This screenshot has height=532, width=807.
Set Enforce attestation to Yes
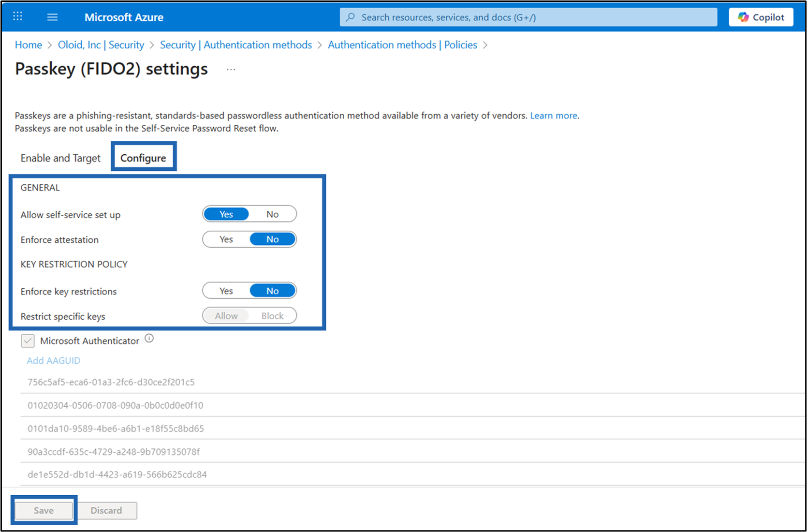click(226, 239)
